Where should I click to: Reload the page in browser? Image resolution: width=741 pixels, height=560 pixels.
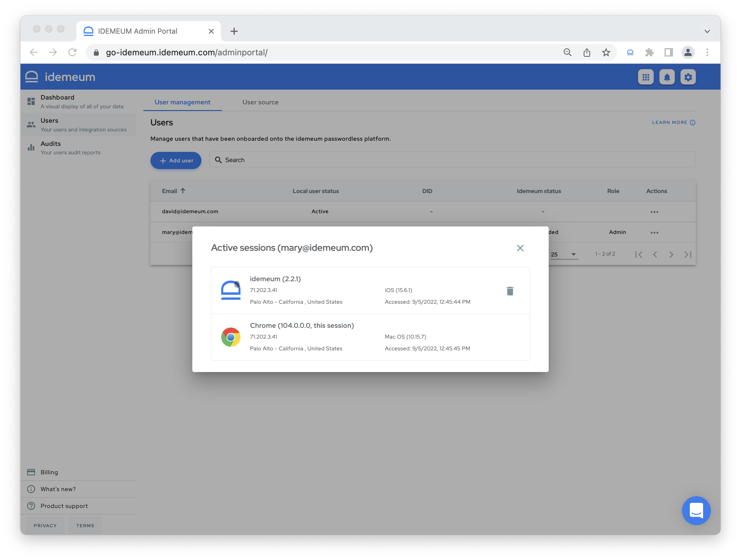(72, 53)
